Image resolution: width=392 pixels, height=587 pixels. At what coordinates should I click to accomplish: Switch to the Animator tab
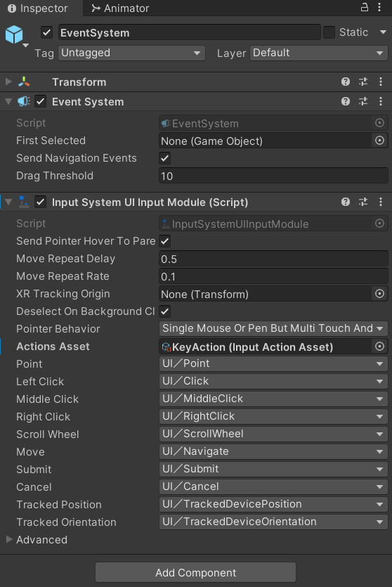120,8
